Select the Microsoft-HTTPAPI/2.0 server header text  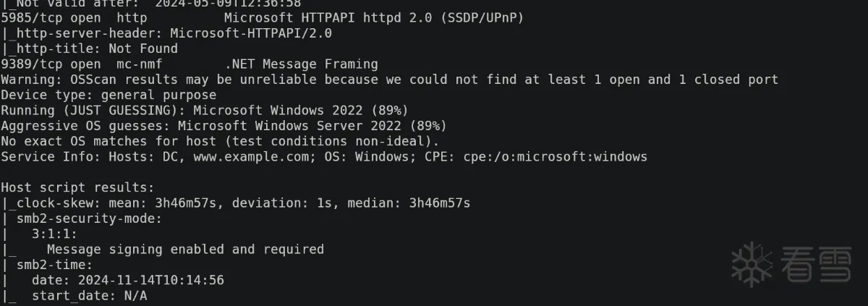(250, 33)
